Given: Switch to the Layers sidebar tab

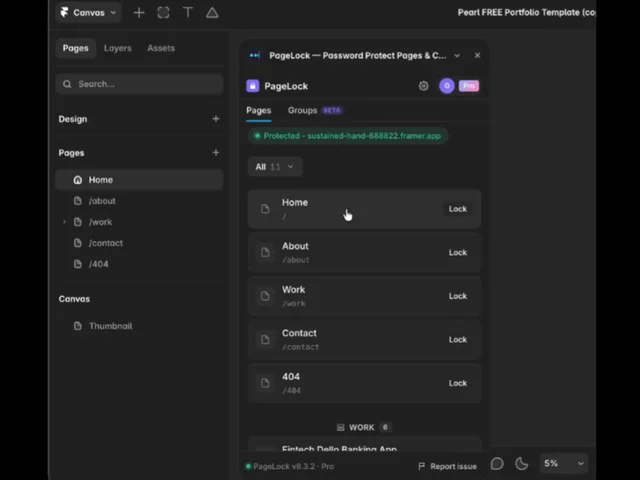Looking at the screenshot, I should click(118, 48).
